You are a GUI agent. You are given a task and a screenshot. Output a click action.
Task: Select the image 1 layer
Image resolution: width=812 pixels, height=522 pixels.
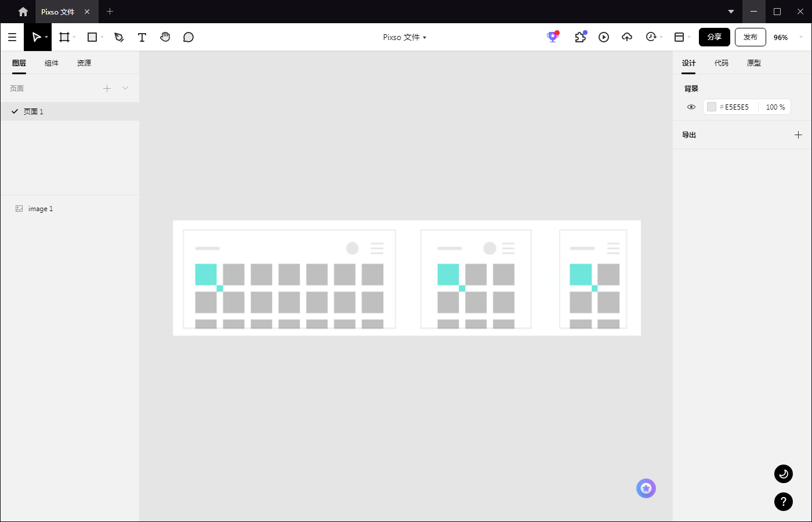point(70,209)
